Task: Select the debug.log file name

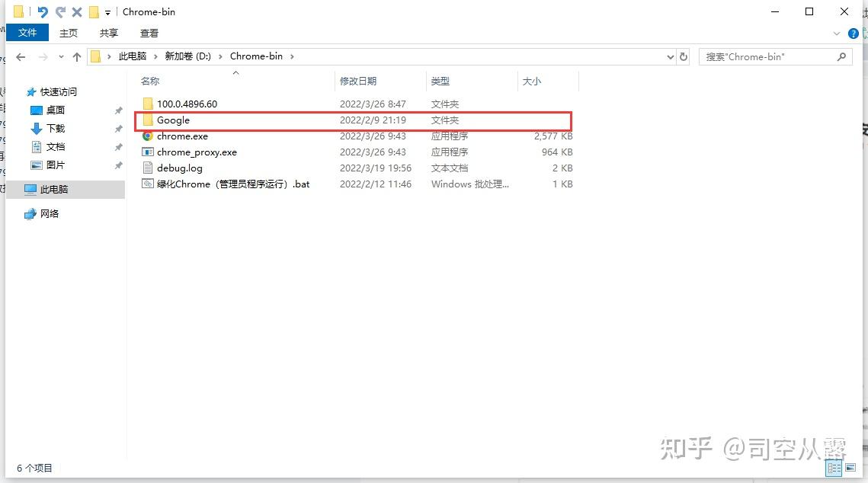Action: (180, 168)
